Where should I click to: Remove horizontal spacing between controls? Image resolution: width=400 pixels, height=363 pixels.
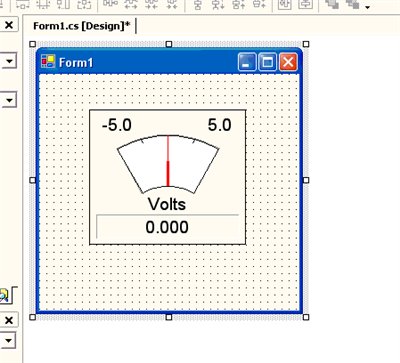[172, 4]
